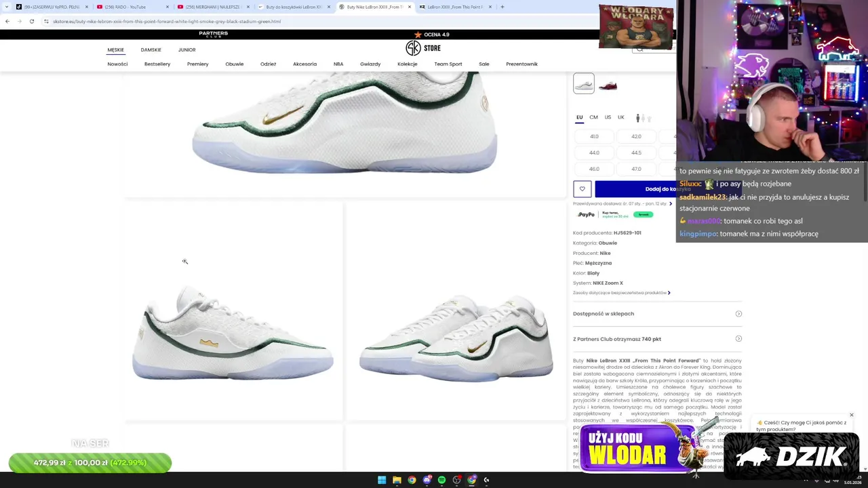Screen dimensions: 868x488
Task: Open the Premiery menu
Action: pyautogui.click(x=198, y=64)
